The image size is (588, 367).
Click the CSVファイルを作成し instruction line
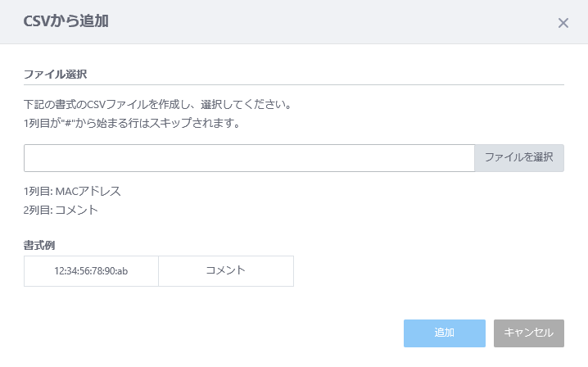pos(157,105)
